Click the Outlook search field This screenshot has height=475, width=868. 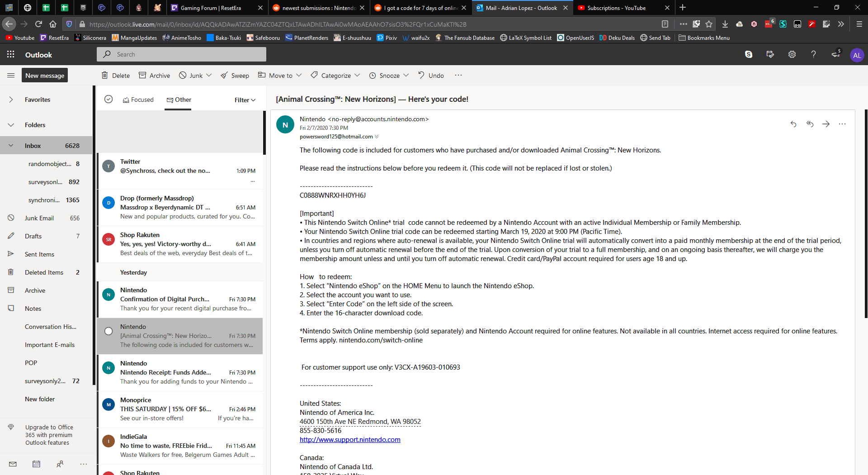pos(181,54)
